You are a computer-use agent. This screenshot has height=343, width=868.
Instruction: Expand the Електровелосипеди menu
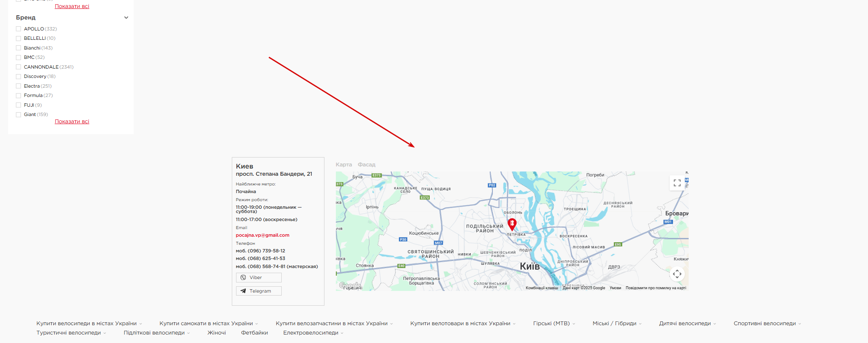click(x=313, y=333)
